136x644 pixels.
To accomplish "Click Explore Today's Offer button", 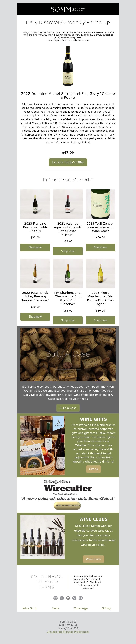I will point(68,162).
